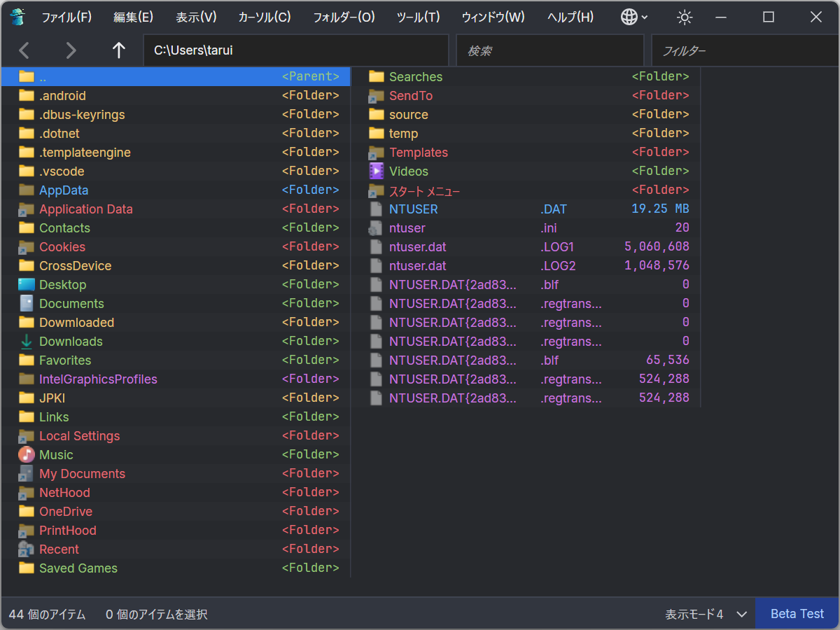Click the Downloads green arrow icon
Viewport: 840px width, 630px height.
pos(24,341)
